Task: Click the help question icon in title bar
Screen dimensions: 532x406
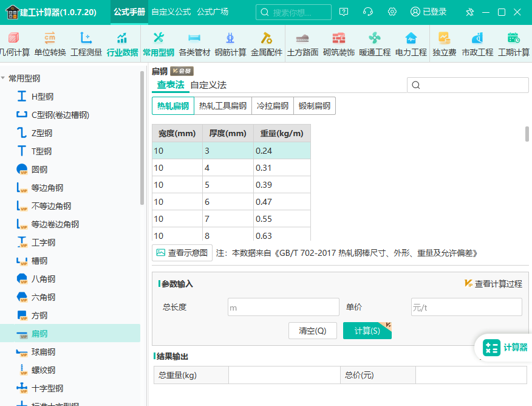Action: (344, 12)
